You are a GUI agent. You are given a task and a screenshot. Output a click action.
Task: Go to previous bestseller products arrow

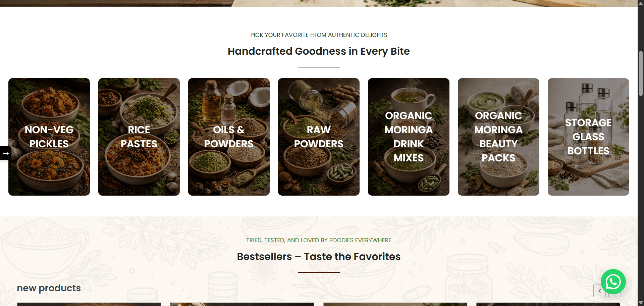tap(599, 291)
